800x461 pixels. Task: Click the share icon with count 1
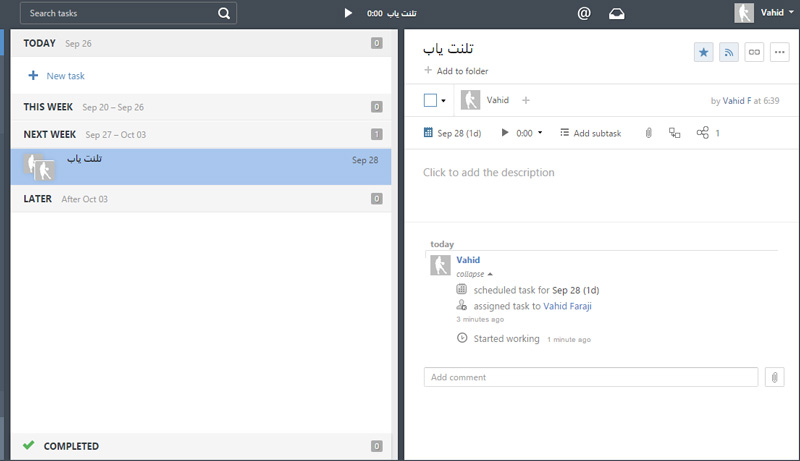(702, 132)
